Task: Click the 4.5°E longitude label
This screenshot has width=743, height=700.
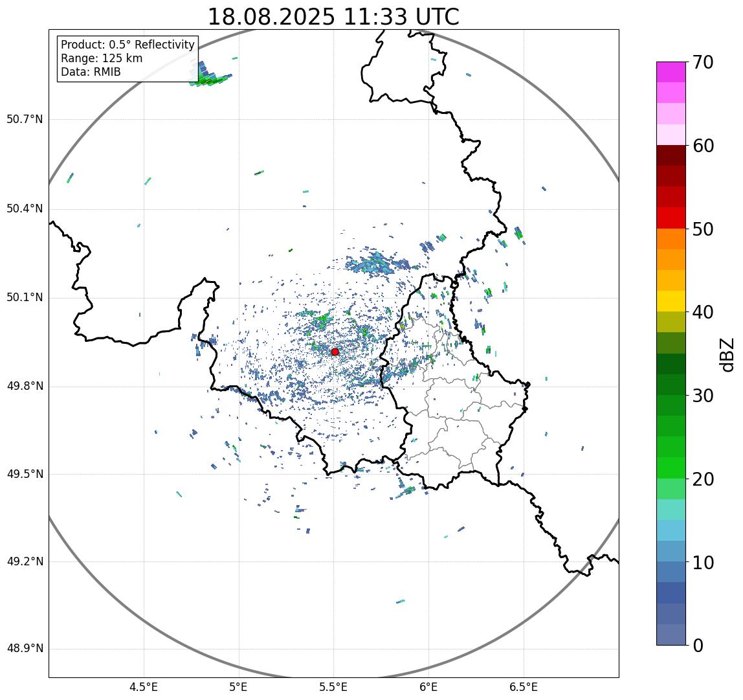Action: pos(144,687)
